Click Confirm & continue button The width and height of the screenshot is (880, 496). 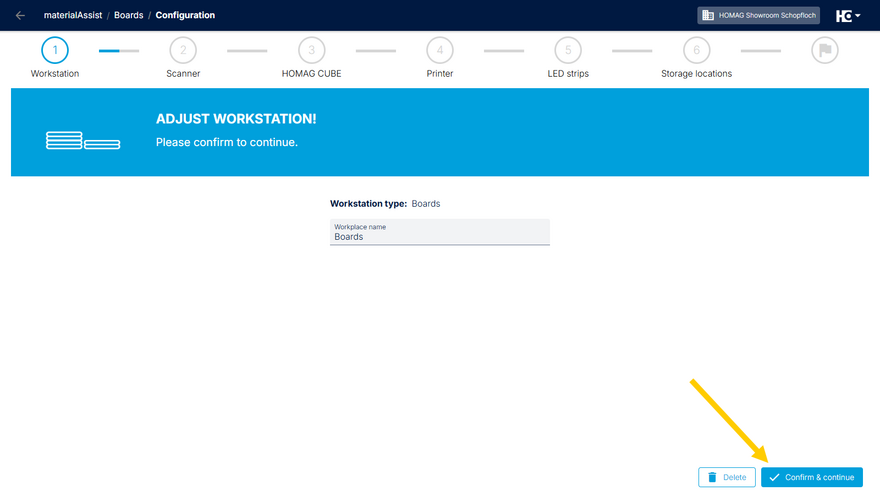[812, 477]
